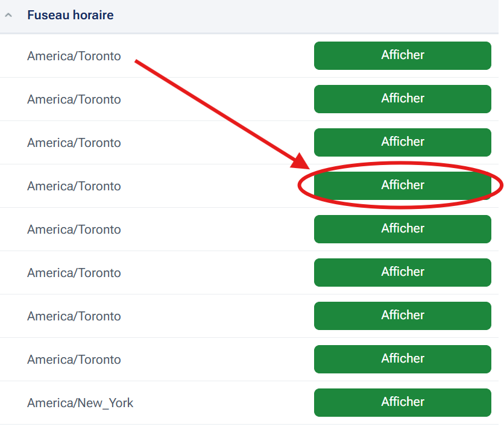Screen dimensions: 504x427
Task: Click Afficher for the America/New_York row
Action: point(402,402)
